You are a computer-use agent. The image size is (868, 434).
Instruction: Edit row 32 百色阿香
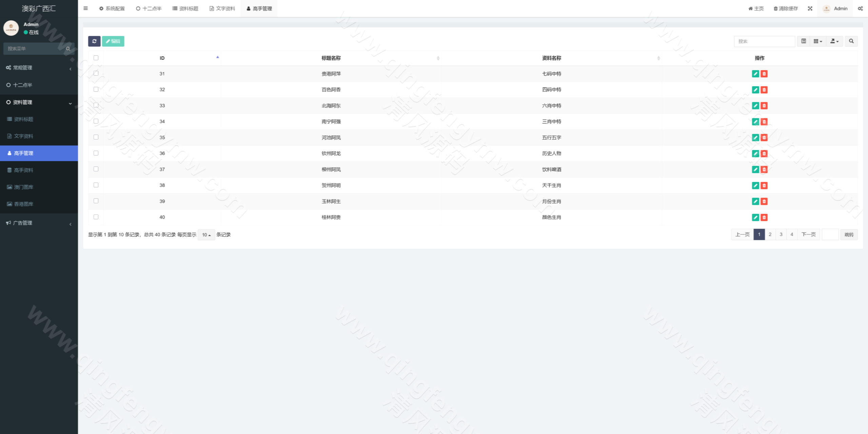(755, 90)
